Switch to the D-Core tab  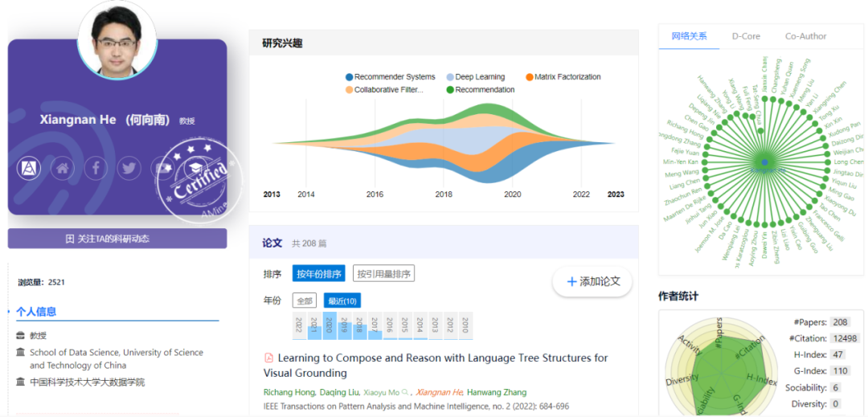(x=746, y=36)
